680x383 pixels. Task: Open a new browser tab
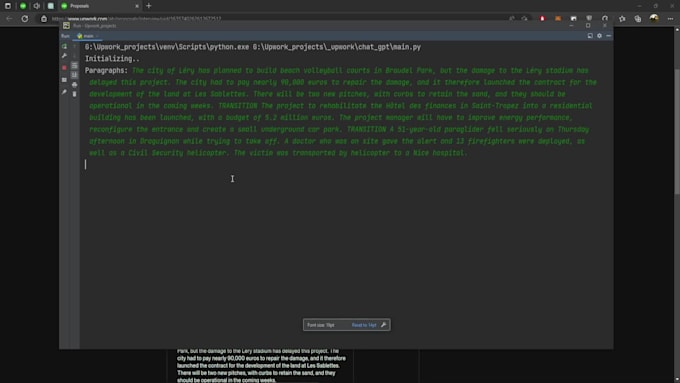149,6
